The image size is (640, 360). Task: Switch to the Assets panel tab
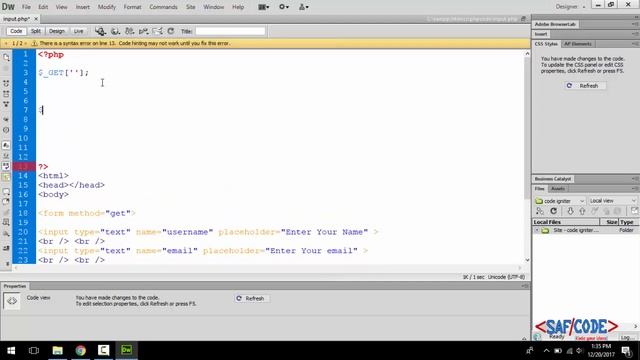click(x=558, y=189)
